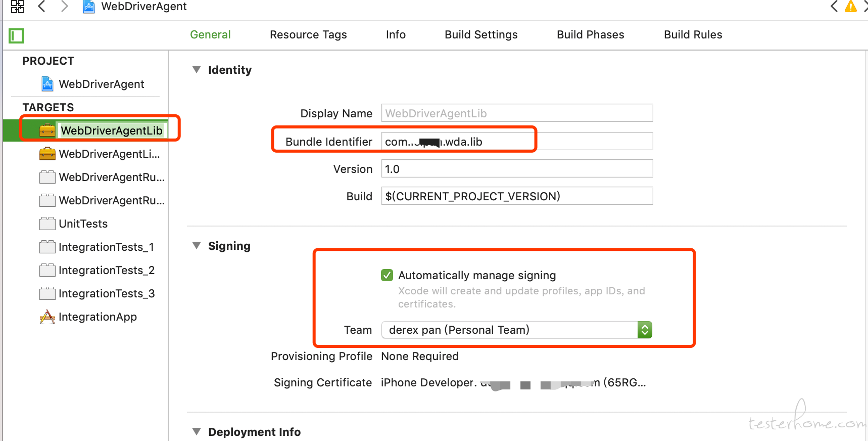Select the first WebDriverAgentRu... target
The height and width of the screenshot is (441, 868).
(x=112, y=177)
